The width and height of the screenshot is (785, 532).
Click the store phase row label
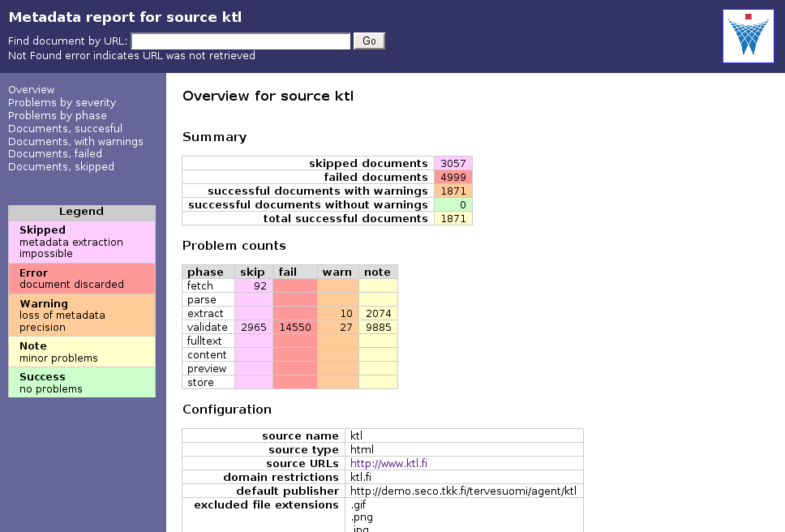click(x=208, y=382)
